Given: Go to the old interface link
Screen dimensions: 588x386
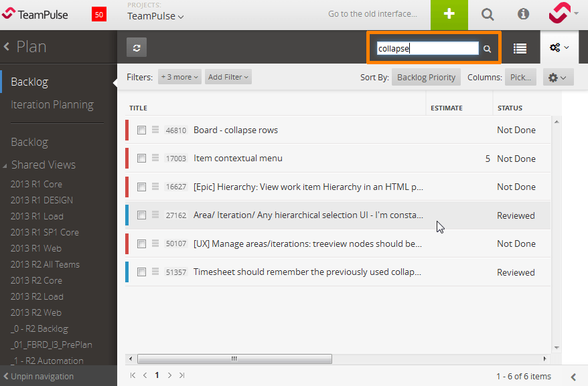Looking at the screenshot, I should pos(372,14).
